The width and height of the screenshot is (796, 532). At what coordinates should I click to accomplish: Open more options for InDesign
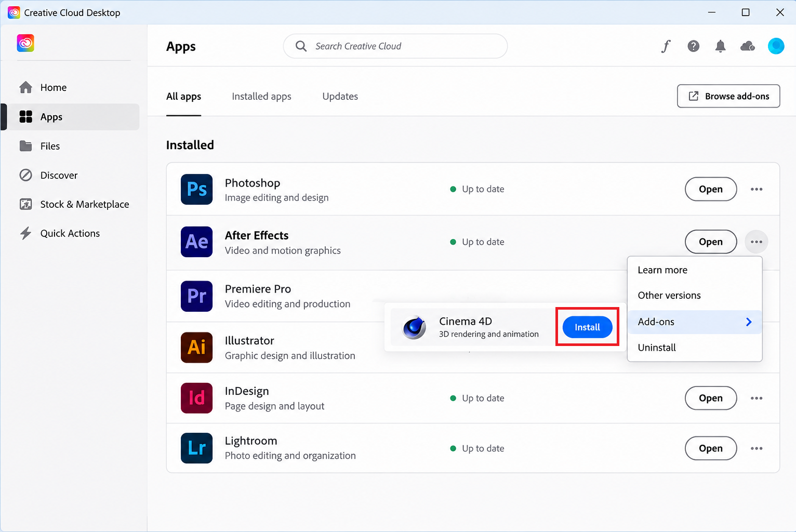click(757, 398)
